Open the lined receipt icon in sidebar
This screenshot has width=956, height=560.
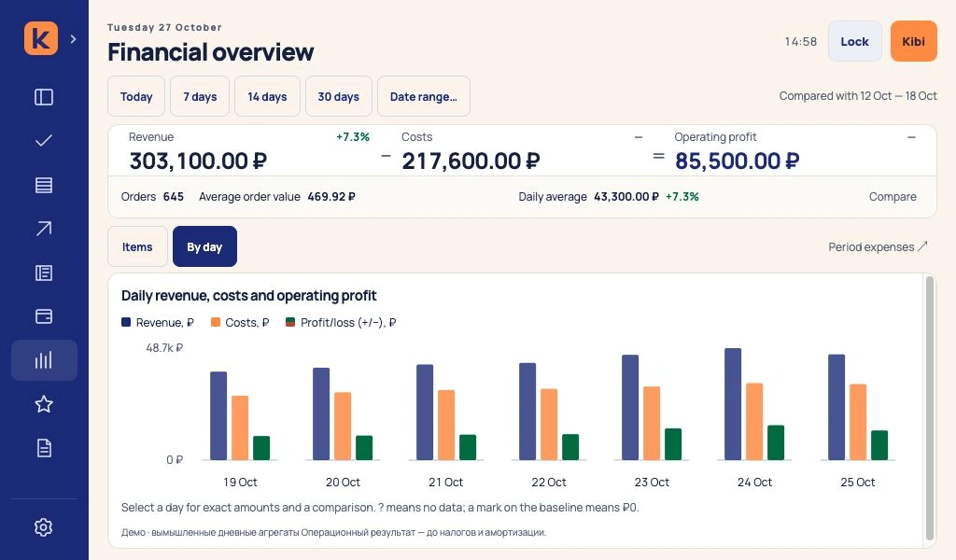(x=44, y=273)
